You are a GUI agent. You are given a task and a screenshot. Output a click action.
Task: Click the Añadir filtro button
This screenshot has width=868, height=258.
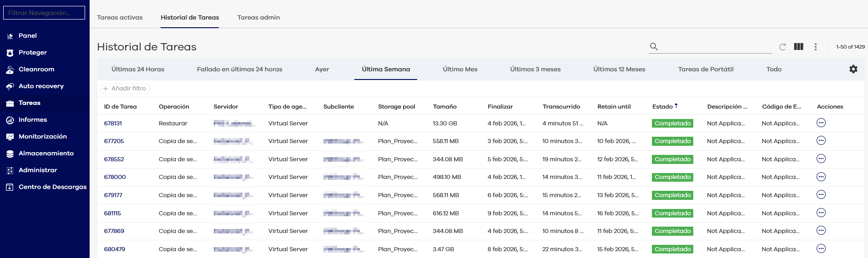click(x=125, y=89)
